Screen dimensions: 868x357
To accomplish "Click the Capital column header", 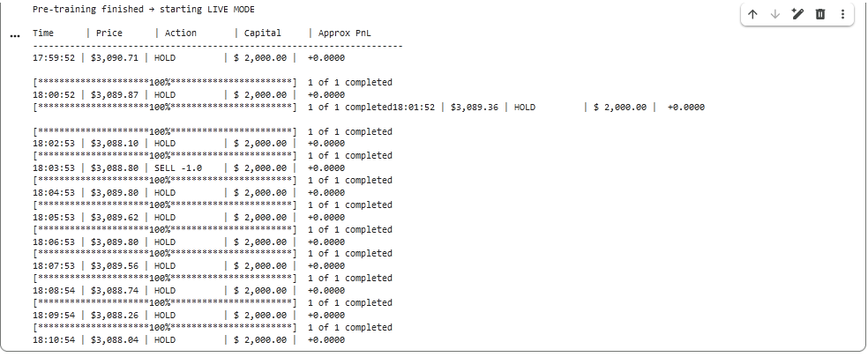I will (x=263, y=33).
